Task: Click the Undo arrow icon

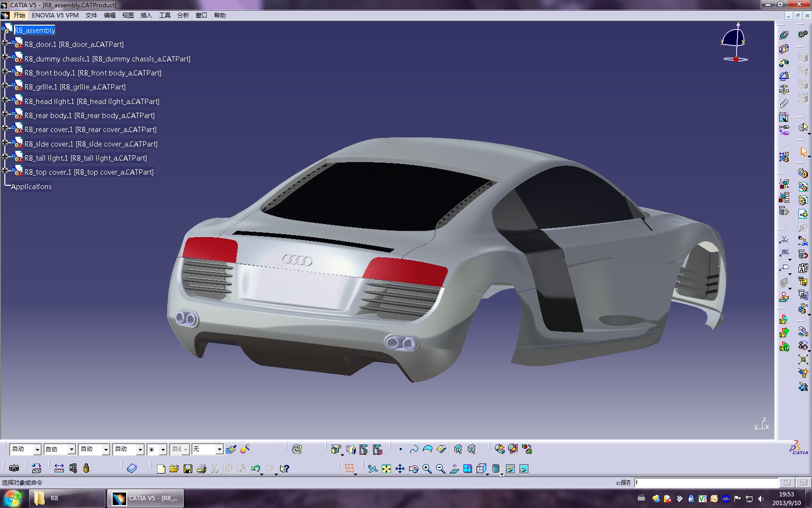Action: (x=256, y=469)
